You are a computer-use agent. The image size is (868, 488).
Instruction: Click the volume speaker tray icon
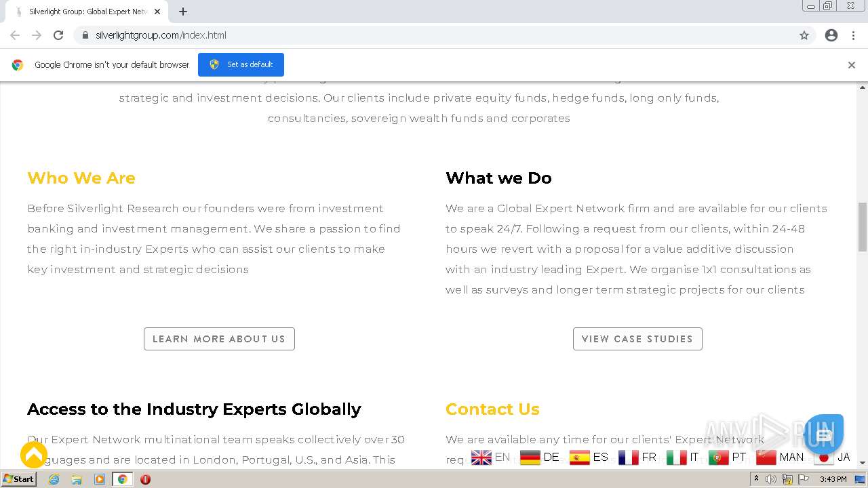(x=771, y=479)
